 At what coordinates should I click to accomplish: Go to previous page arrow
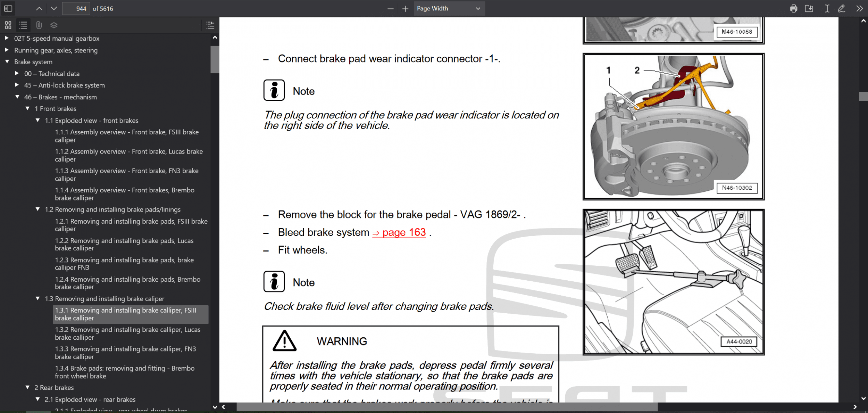(x=39, y=8)
